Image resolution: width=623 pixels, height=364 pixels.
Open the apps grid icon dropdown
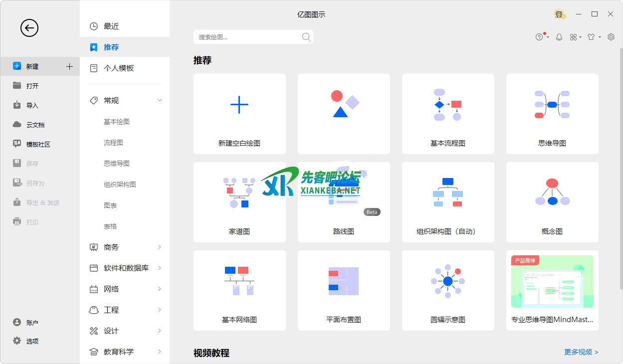[575, 37]
